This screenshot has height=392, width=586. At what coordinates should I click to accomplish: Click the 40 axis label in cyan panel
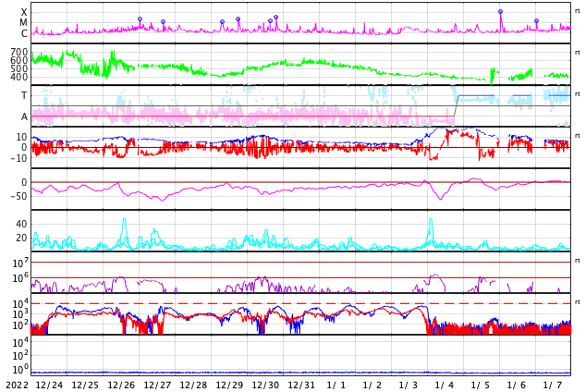[x=21, y=224]
